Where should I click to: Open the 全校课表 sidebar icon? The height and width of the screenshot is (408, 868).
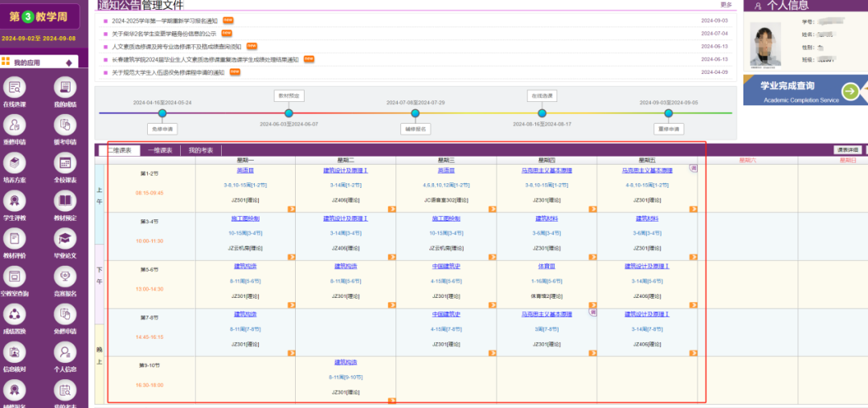[x=65, y=162]
